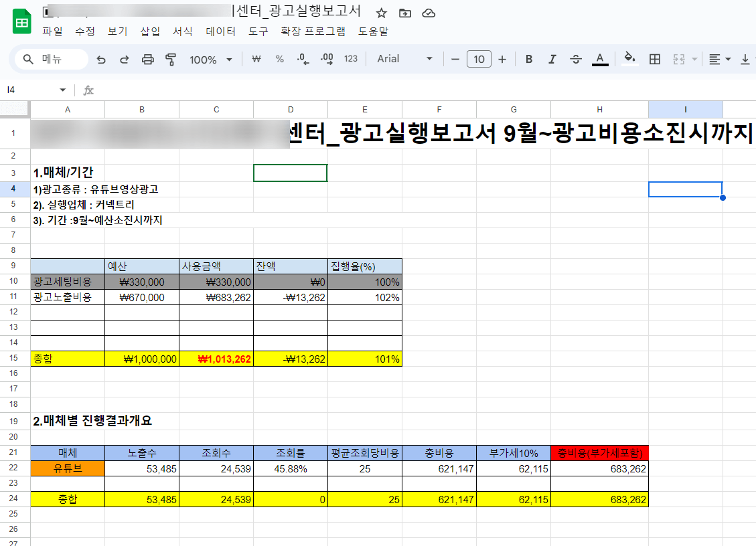This screenshot has width=756, height=546.
Task: Click the 메뉴 search field
Action: (x=50, y=59)
